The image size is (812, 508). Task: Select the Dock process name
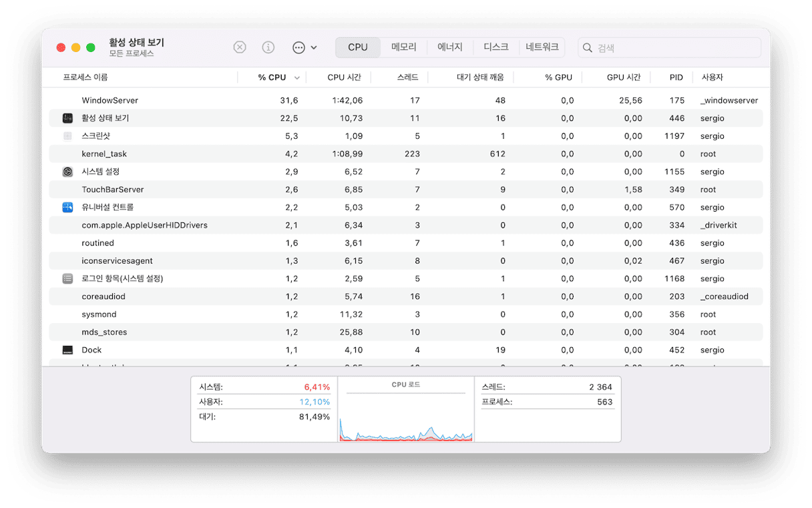pyautogui.click(x=91, y=350)
